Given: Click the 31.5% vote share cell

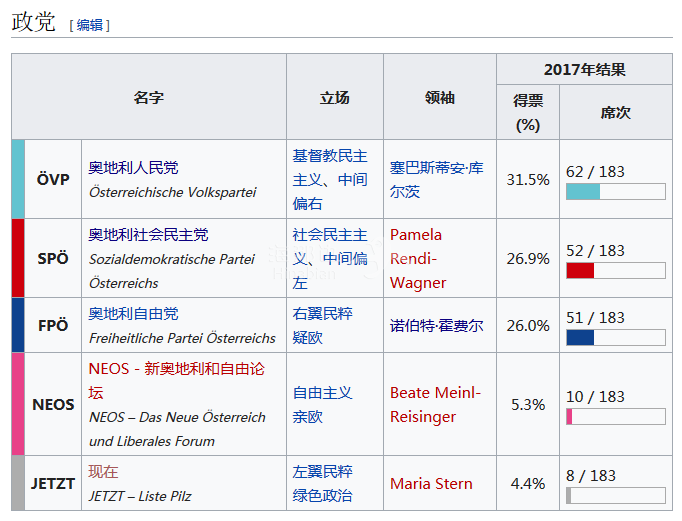Looking at the screenshot, I should point(528,179).
